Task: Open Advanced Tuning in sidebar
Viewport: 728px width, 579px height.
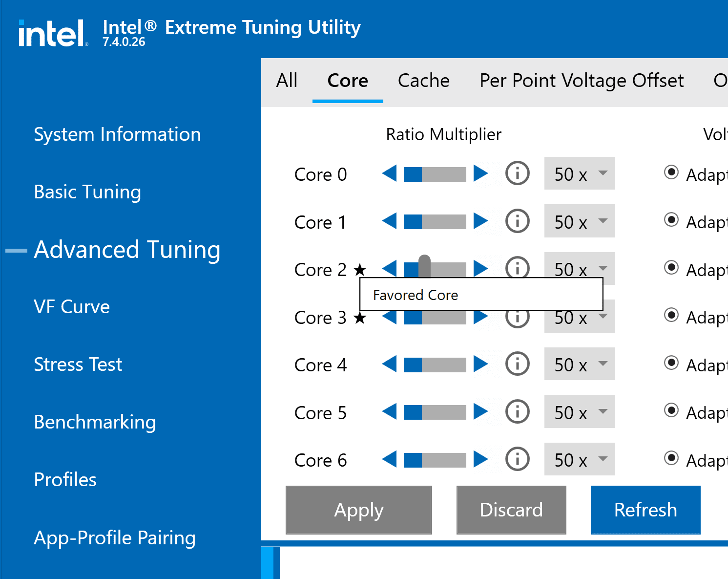Action: pyautogui.click(x=127, y=250)
